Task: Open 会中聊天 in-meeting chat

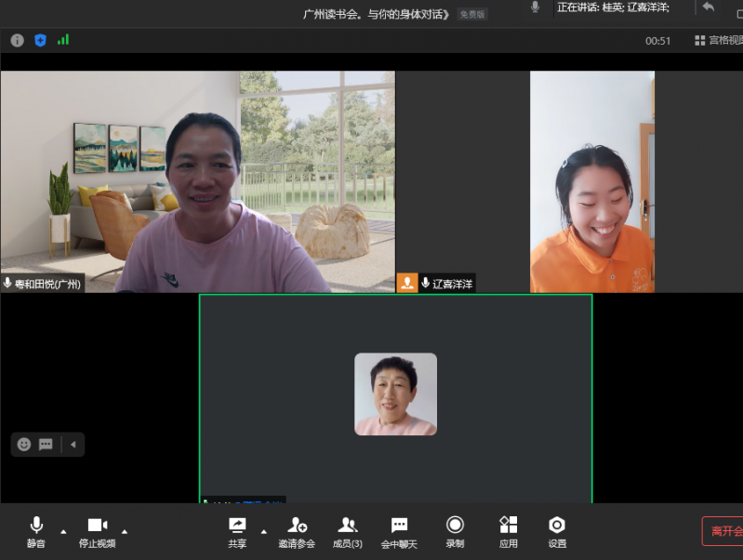Action: (399, 531)
